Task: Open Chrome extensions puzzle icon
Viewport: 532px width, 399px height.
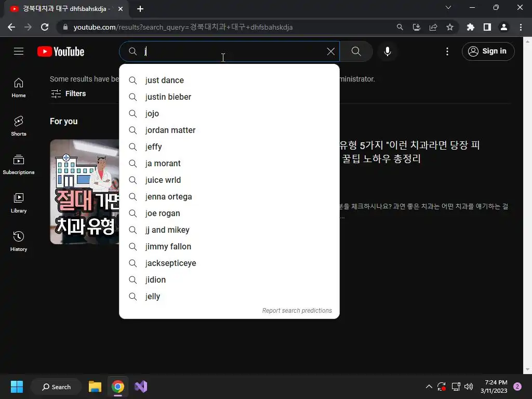Action: 471,27
